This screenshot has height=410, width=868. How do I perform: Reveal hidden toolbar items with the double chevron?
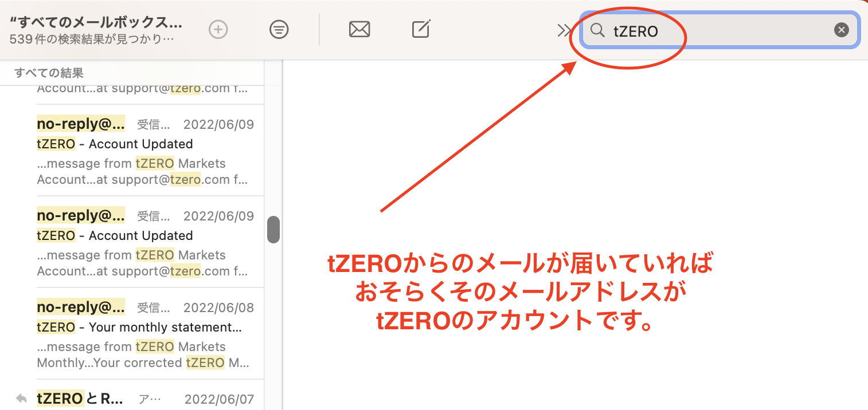click(x=564, y=30)
